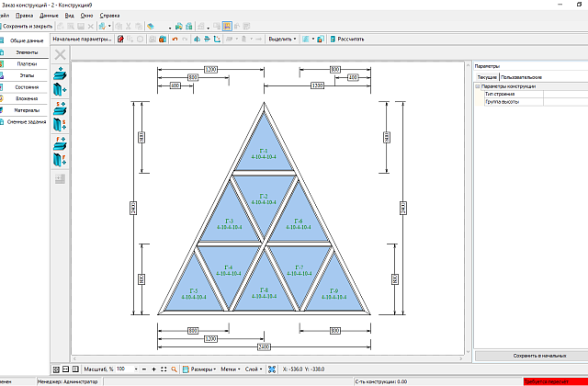The height and width of the screenshot is (386, 588).
Task: Open the Справка menu
Action: 109,16
